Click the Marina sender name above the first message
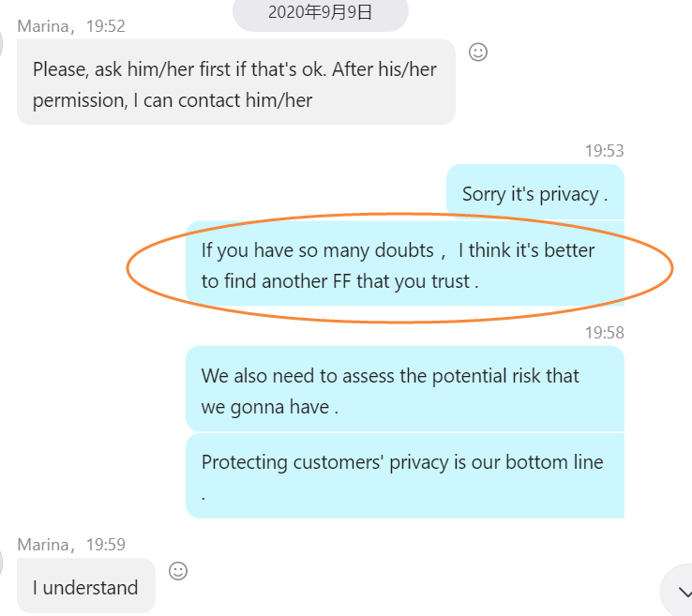Screen dimensions: 692x616 click(x=42, y=26)
